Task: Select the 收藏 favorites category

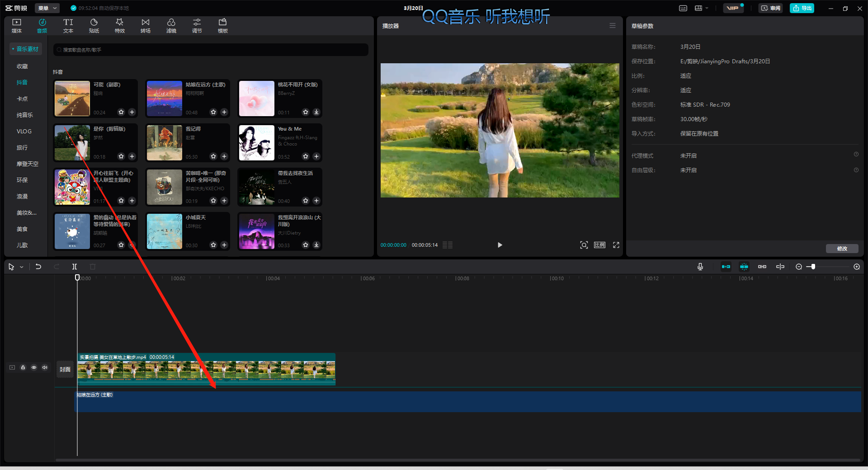Action: (x=22, y=66)
